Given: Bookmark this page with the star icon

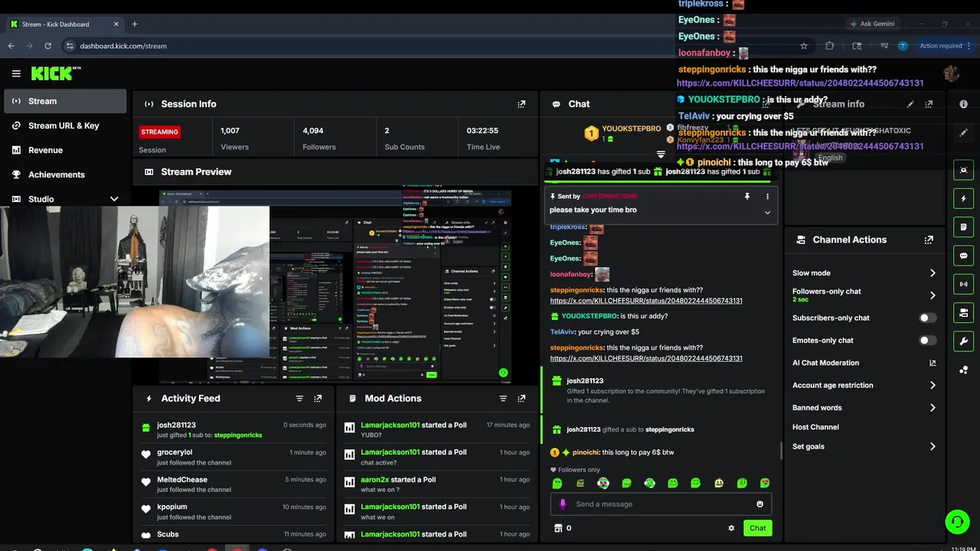Looking at the screenshot, I should pyautogui.click(x=803, y=46).
